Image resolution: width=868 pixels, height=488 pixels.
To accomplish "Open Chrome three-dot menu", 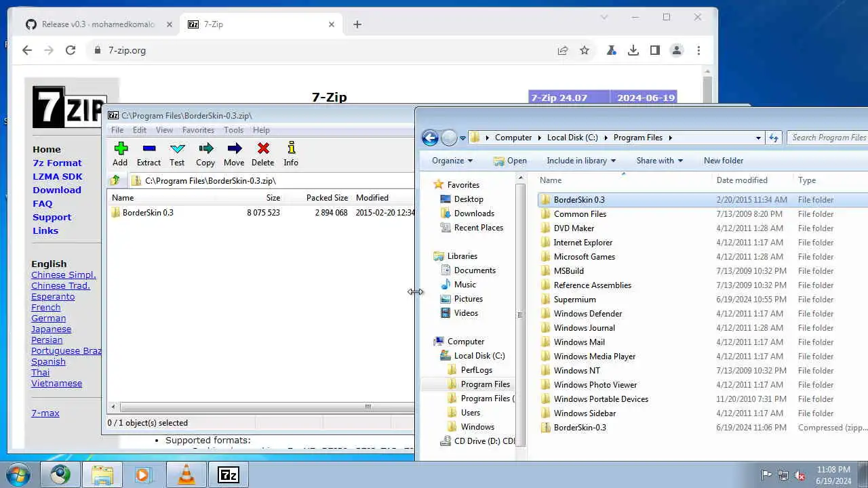I will (x=698, y=50).
